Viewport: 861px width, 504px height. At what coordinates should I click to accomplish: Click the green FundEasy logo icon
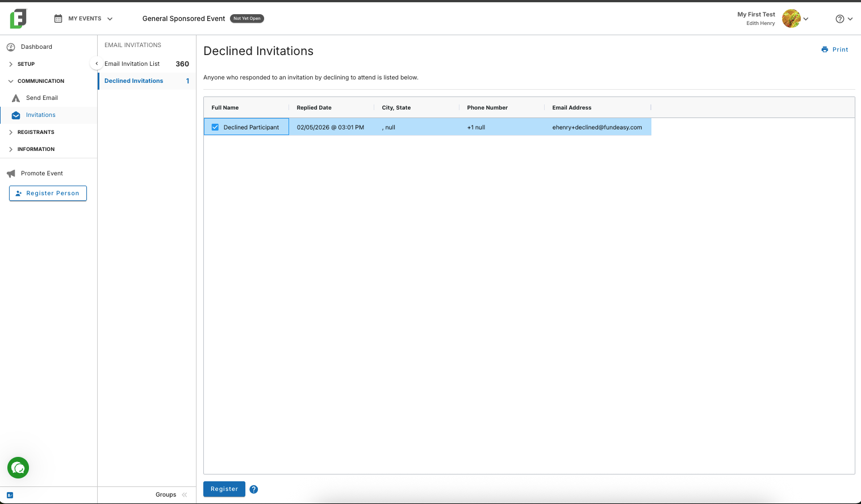(x=18, y=19)
